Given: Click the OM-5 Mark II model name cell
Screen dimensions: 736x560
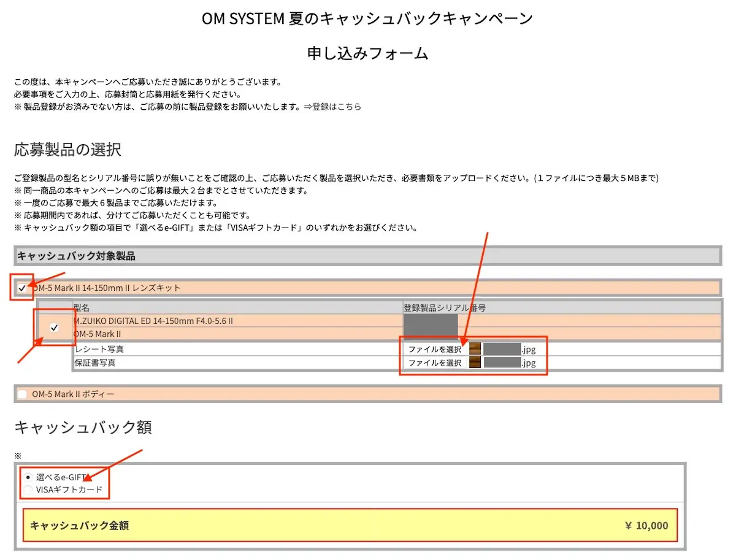Looking at the screenshot, I should tap(238, 334).
